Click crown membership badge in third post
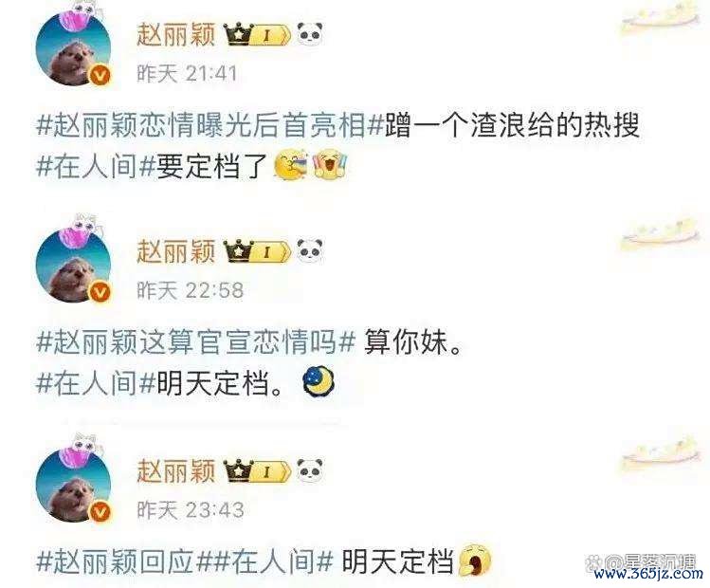 pyautogui.click(x=257, y=471)
